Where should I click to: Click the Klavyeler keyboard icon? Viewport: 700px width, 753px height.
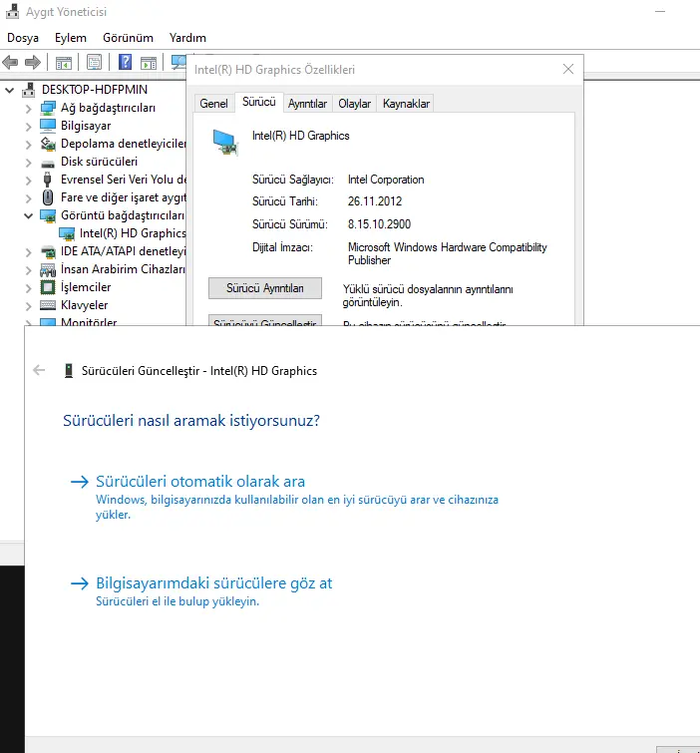tap(48, 305)
